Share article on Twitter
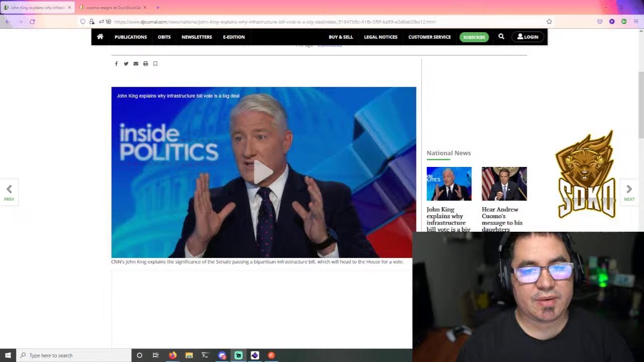Viewport: 644px width, 362px height. tap(126, 64)
